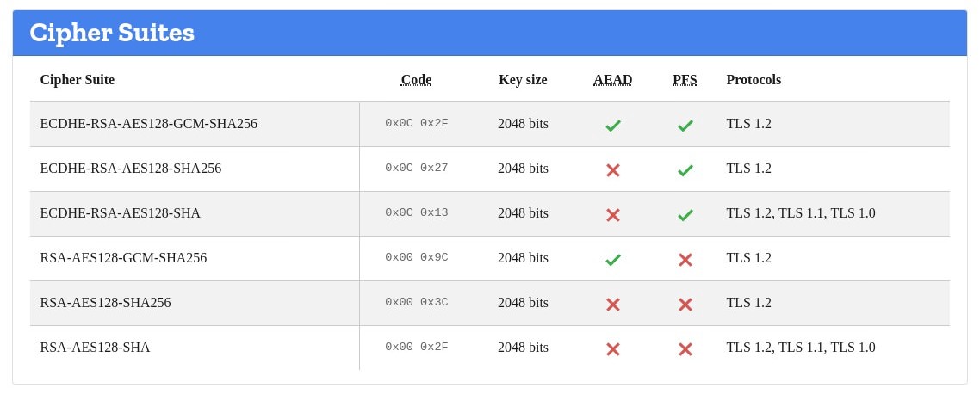The image size is (980, 394).
Task: Click PFS checkmark in ECDHE-RSA-AES128-SHA row
Action: 685,215
